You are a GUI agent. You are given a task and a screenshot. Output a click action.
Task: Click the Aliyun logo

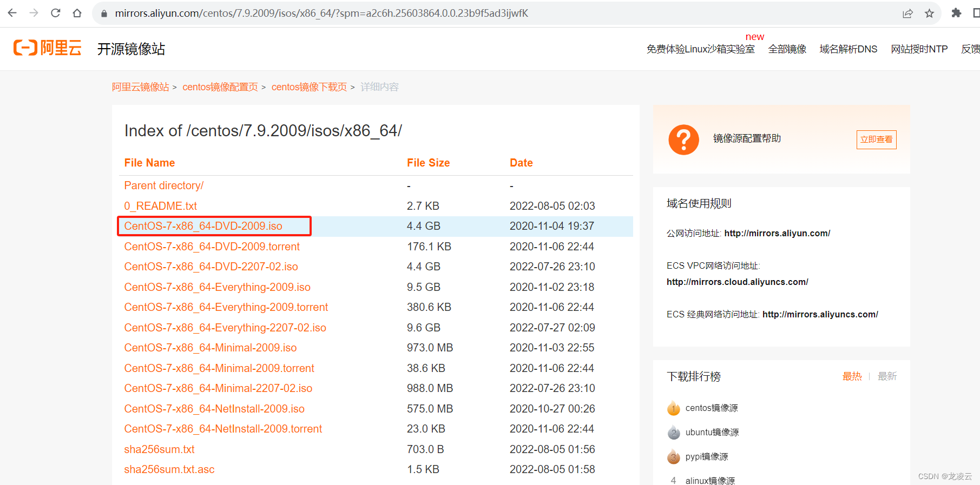tap(48, 48)
